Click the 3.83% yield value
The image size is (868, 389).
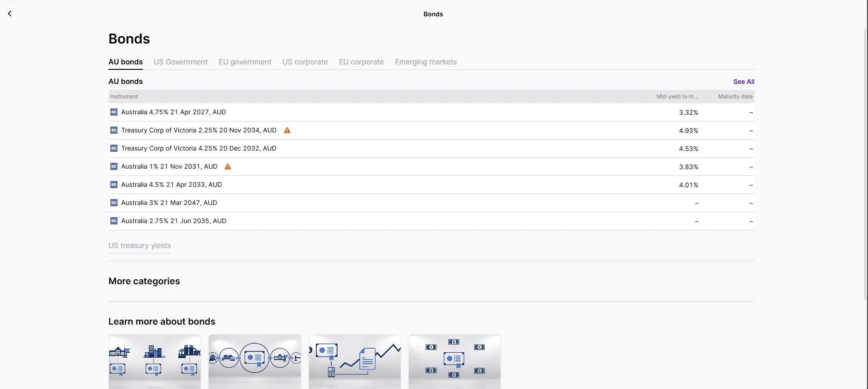[x=688, y=167]
